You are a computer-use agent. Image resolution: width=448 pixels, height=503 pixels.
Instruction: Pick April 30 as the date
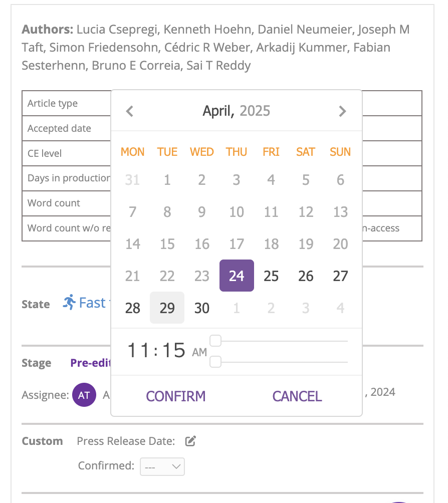201,308
